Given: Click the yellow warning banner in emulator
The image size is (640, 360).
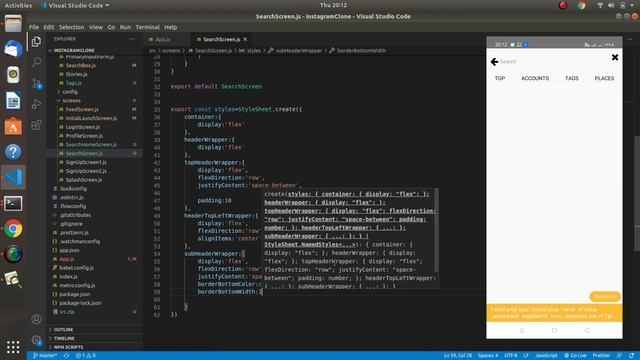Looking at the screenshot, I should [554, 313].
